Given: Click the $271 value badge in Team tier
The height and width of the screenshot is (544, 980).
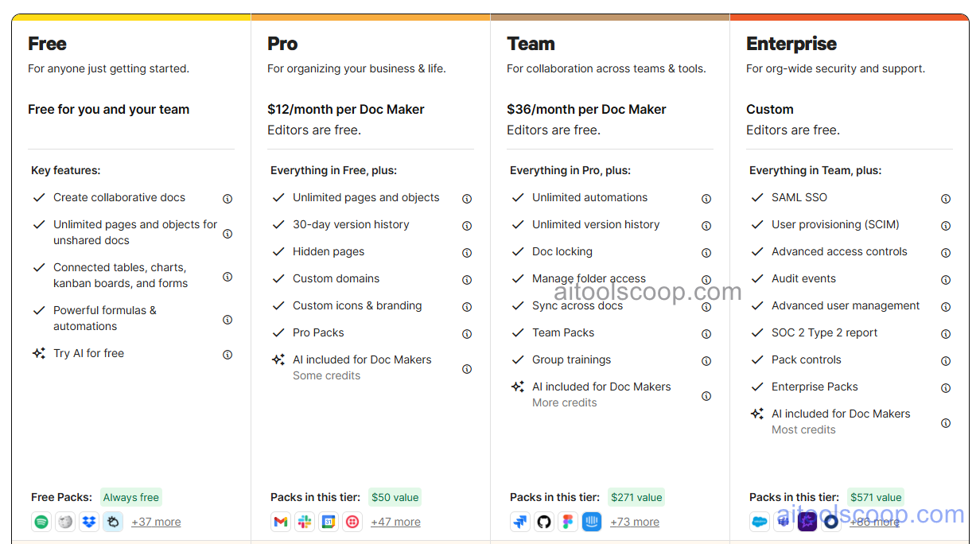Looking at the screenshot, I should tap(636, 496).
